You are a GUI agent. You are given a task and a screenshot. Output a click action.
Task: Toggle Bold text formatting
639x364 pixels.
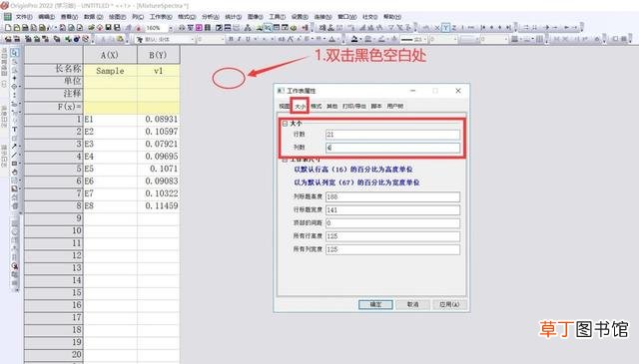(231, 39)
